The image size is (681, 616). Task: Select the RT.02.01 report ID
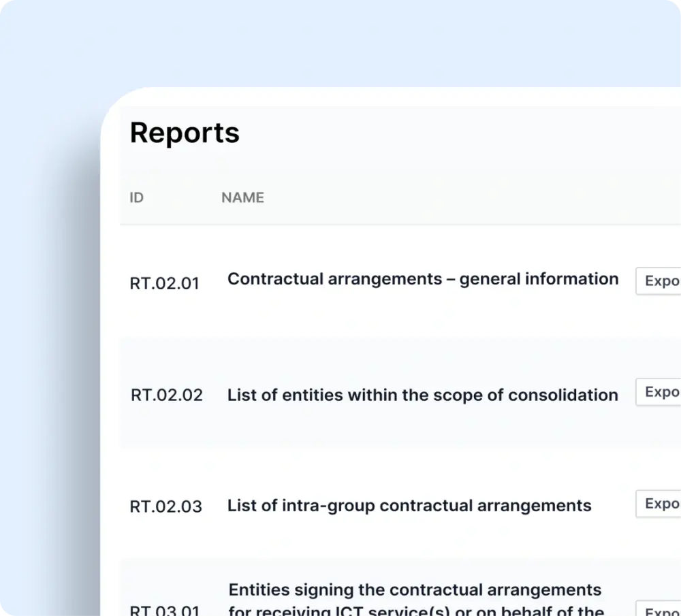coord(164,283)
